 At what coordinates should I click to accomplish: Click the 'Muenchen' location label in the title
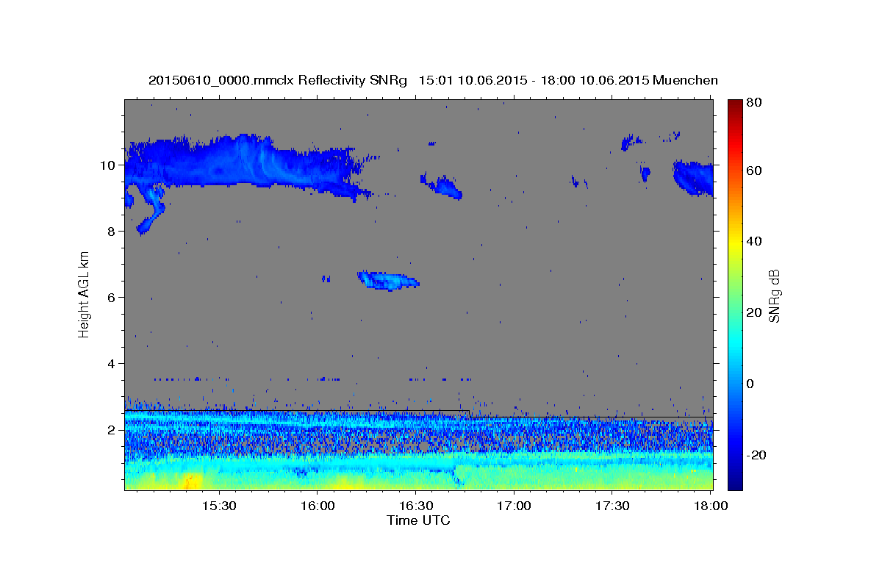(684, 80)
